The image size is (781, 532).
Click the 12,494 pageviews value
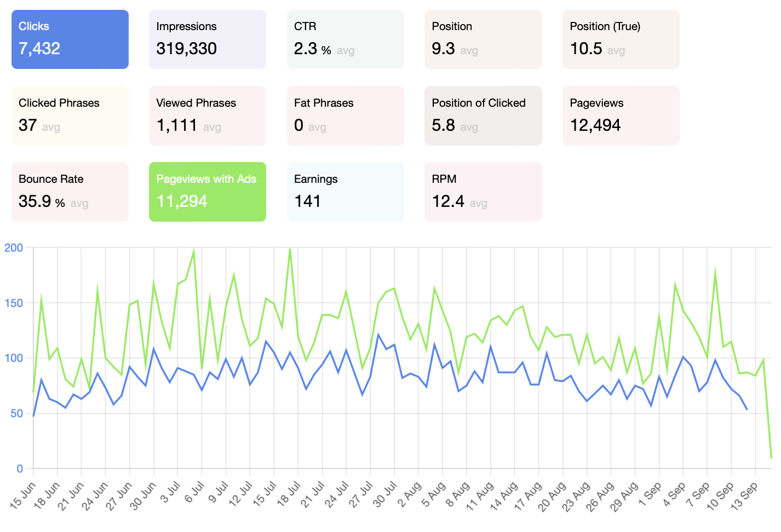pyautogui.click(x=595, y=125)
